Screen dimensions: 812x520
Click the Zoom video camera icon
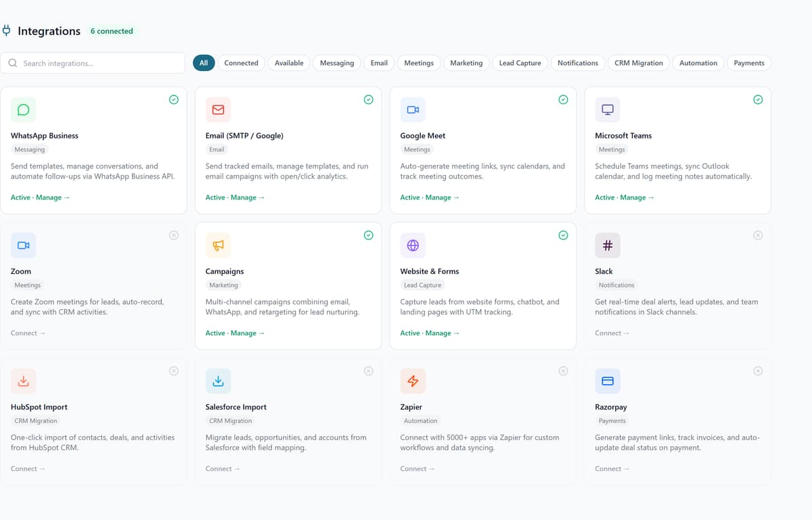click(24, 245)
